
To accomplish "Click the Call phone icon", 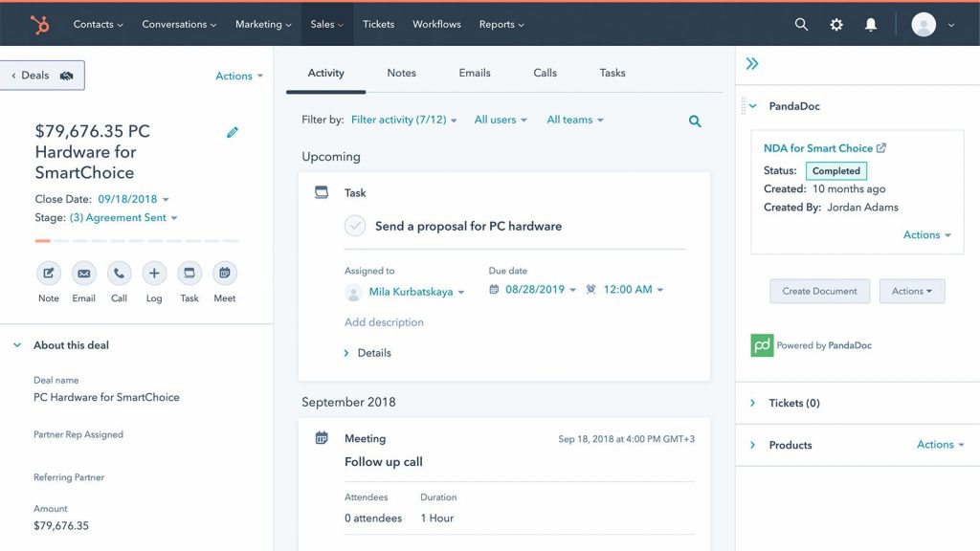I will point(119,273).
